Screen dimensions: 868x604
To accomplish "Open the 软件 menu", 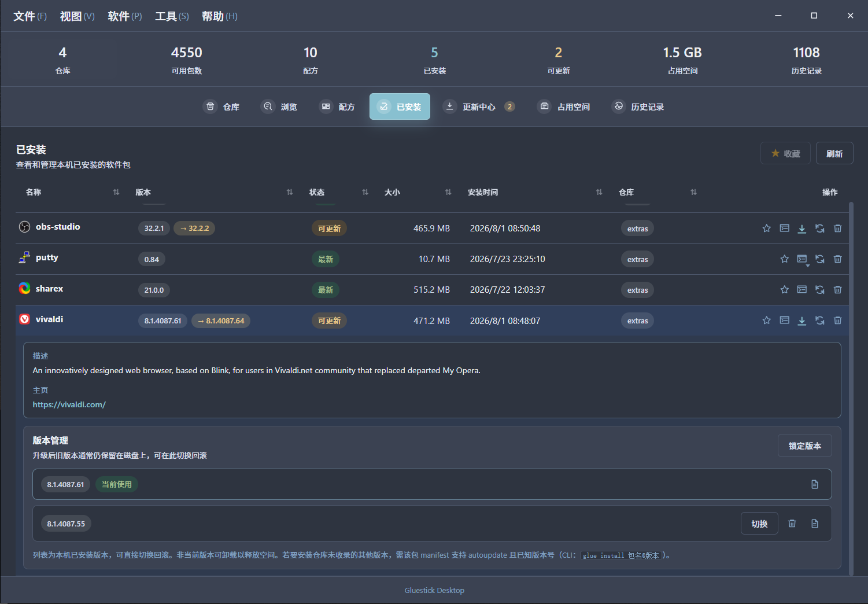I will 125,16.
